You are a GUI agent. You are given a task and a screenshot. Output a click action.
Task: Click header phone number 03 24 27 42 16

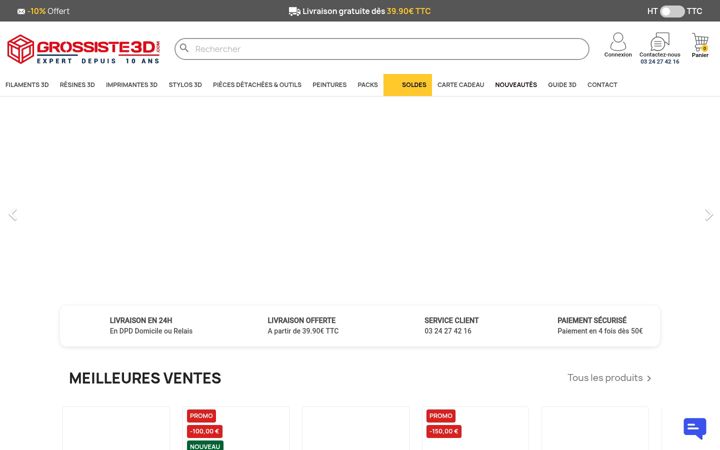660,62
